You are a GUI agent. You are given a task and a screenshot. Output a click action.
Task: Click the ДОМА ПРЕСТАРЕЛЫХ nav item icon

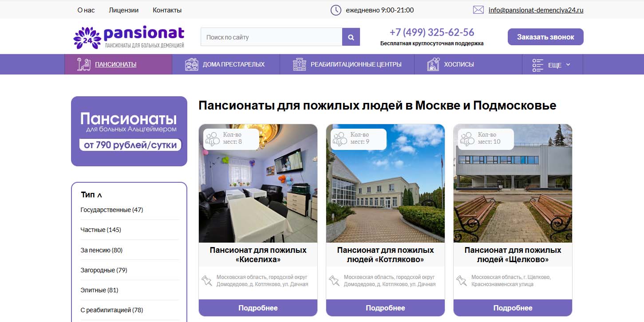click(x=192, y=64)
